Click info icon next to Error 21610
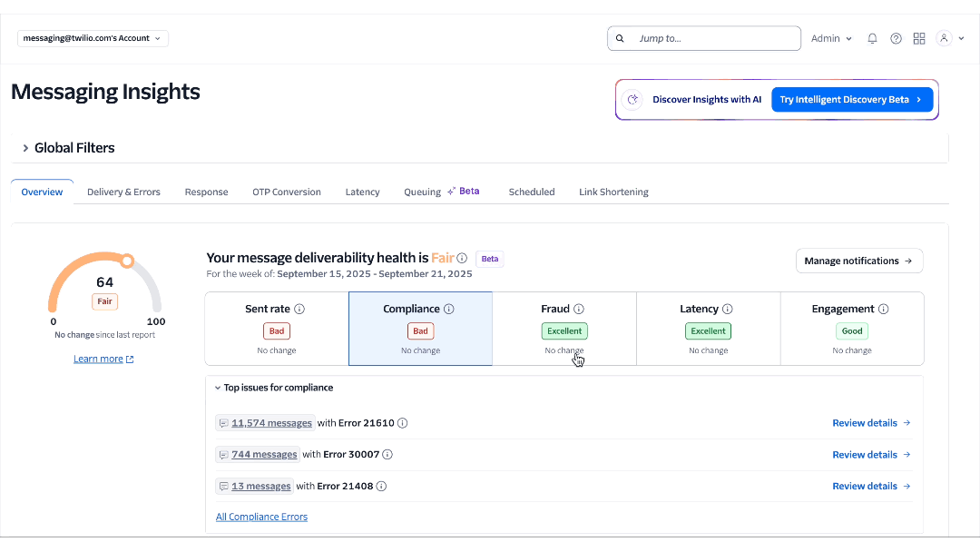Screen dimensions: 980x552 point(403,423)
